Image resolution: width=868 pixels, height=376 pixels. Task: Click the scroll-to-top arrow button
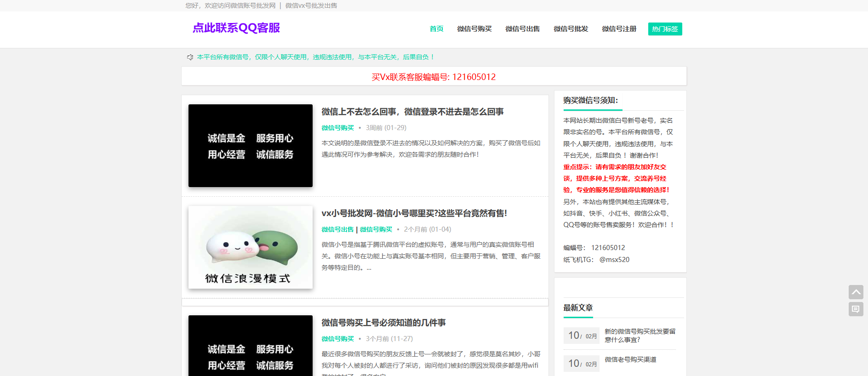pyautogui.click(x=856, y=292)
